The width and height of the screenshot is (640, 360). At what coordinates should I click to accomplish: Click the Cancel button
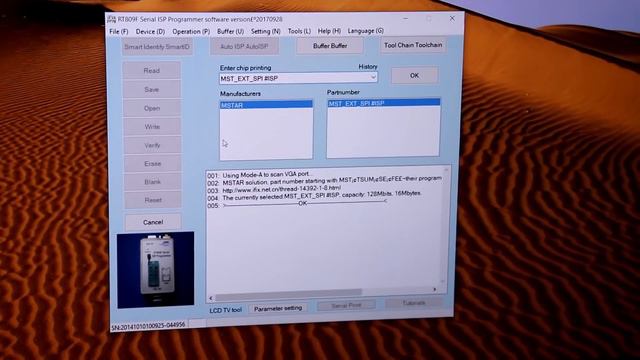click(153, 222)
